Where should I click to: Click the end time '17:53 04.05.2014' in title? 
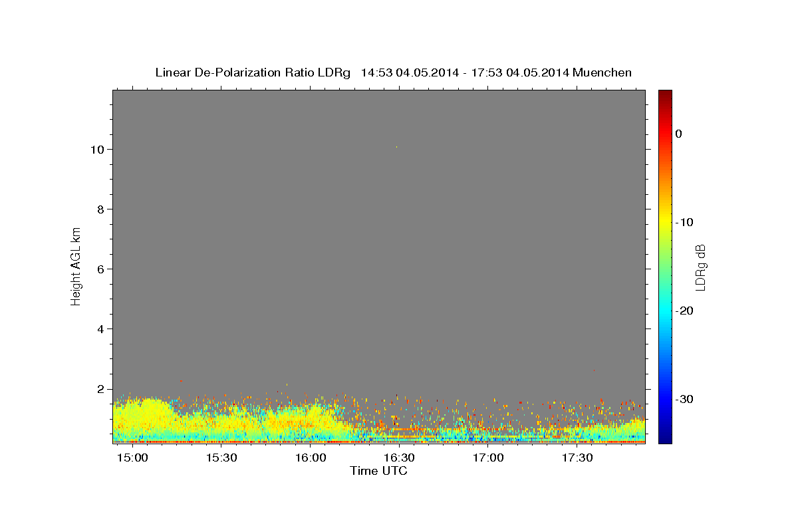[520, 72]
